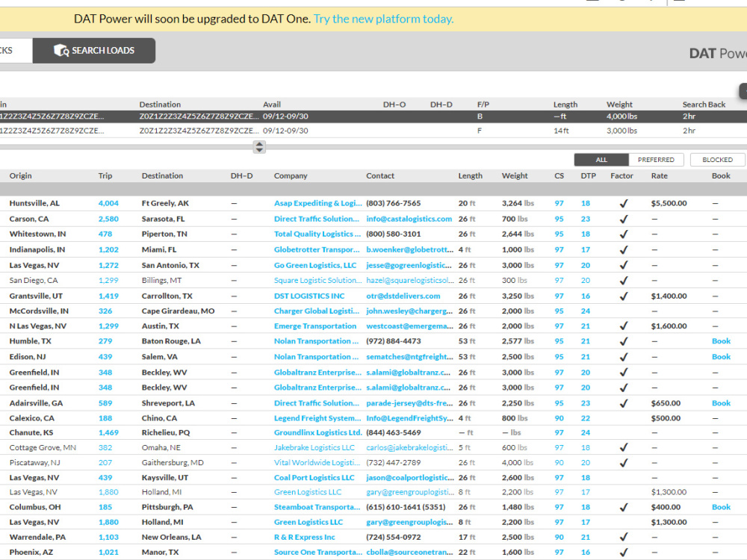Click factor checkmark in Edison, NJ row
The width and height of the screenshot is (747, 560).
(x=624, y=357)
